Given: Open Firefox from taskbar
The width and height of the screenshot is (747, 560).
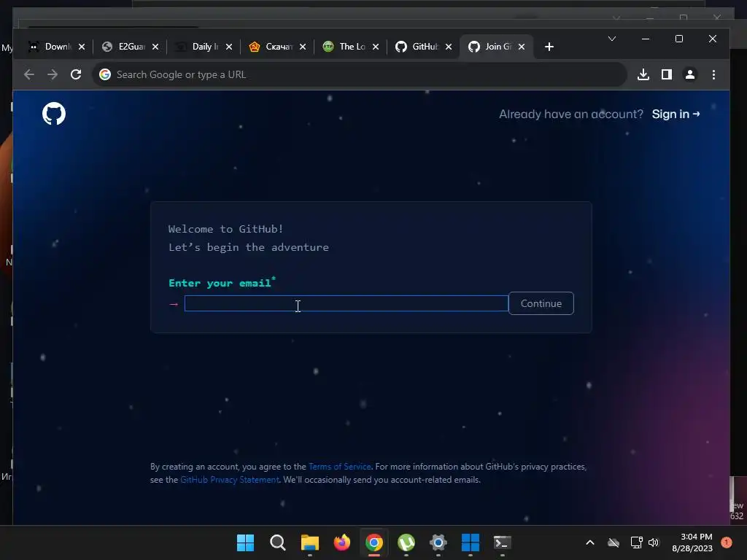Looking at the screenshot, I should (x=341, y=542).
